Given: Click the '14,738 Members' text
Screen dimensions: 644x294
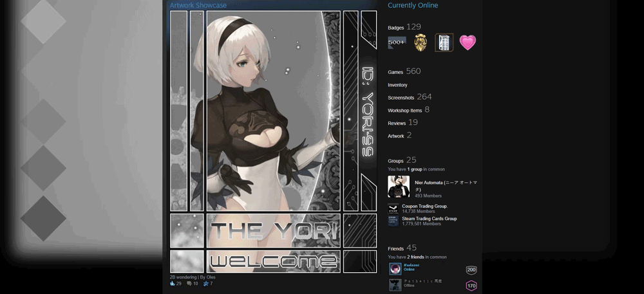Looking at the screenshot, I should [419, 211].
